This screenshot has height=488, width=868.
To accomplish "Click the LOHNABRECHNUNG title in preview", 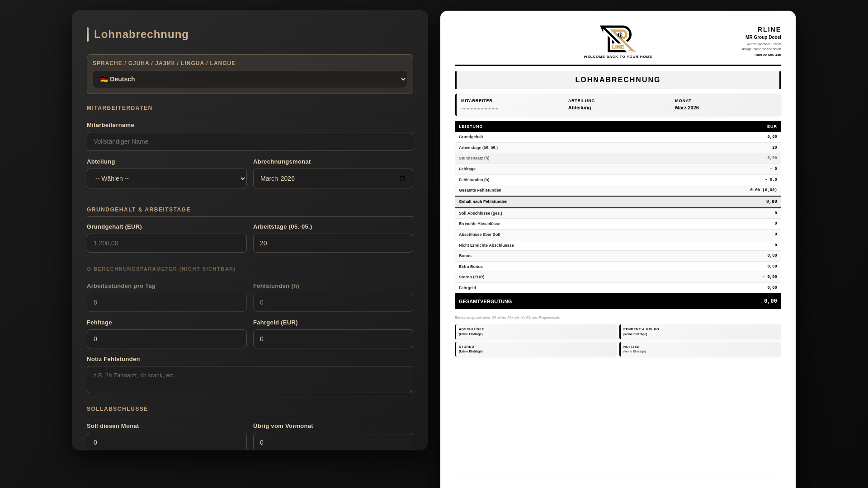I will click(x=618, y=80).
